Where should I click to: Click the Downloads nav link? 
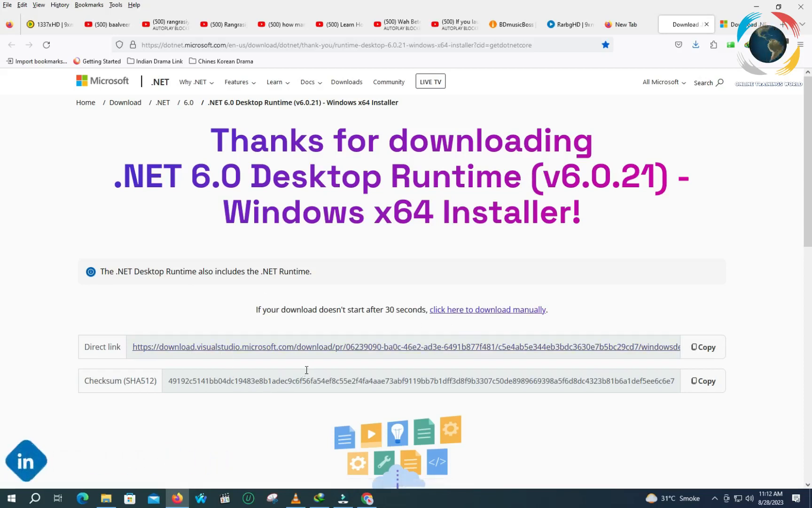click(x=346, y=82)
